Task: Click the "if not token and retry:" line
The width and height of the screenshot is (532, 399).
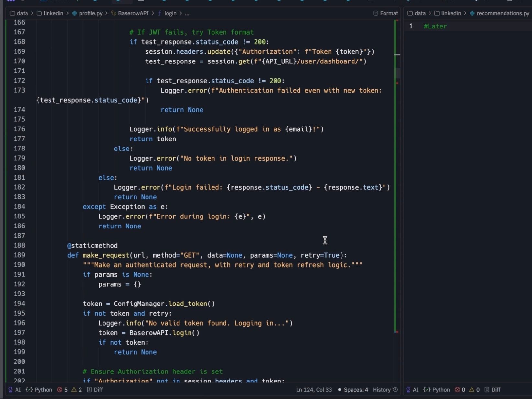Action: [x=127, y=313]
